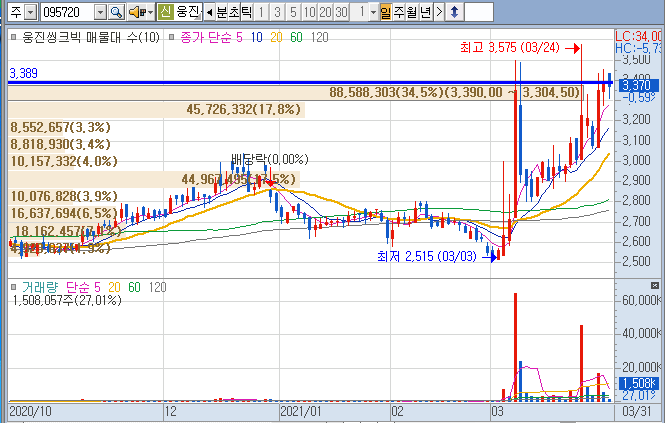Click the 배당락(0.00%) marker label
665x423 pixels.
point(270,160)
